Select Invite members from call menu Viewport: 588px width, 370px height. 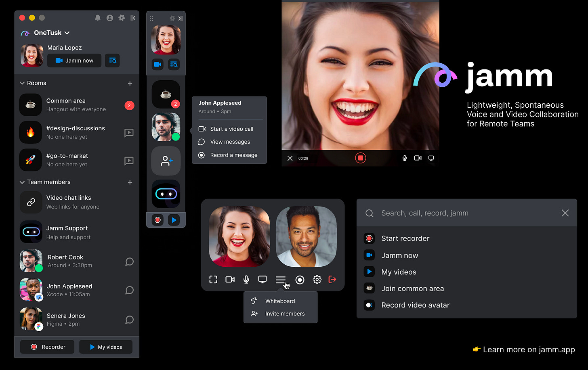click(280, 314)
